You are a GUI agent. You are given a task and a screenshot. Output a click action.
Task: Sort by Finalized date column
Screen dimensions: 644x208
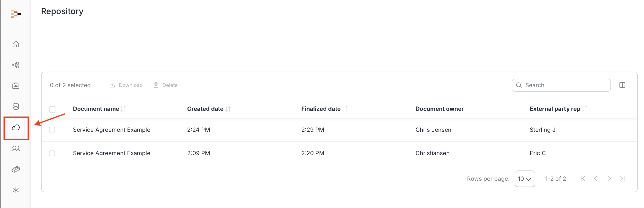tap(345, 109)
